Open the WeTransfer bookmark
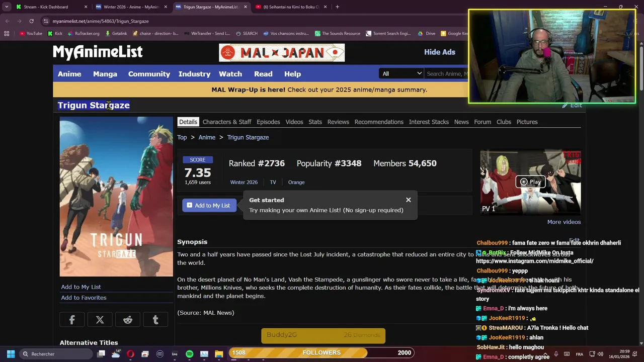644x362 pixels. click(206, 34)
